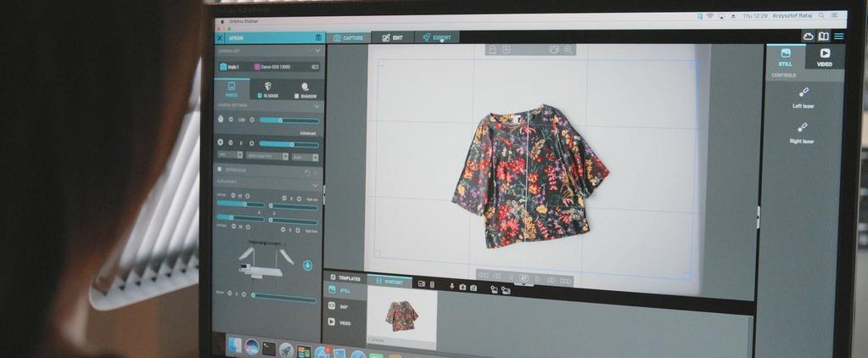Click the pink Canon EOS camera icon
Image resolution: width=868 pixels, height=358 pixels.
(257, 67)
